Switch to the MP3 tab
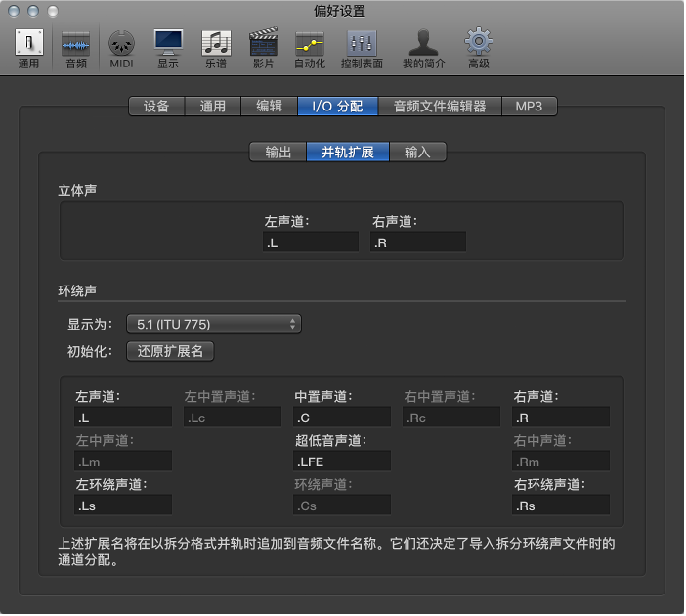The height and width of the screenshot is (616, 686). tap(530, 107)
